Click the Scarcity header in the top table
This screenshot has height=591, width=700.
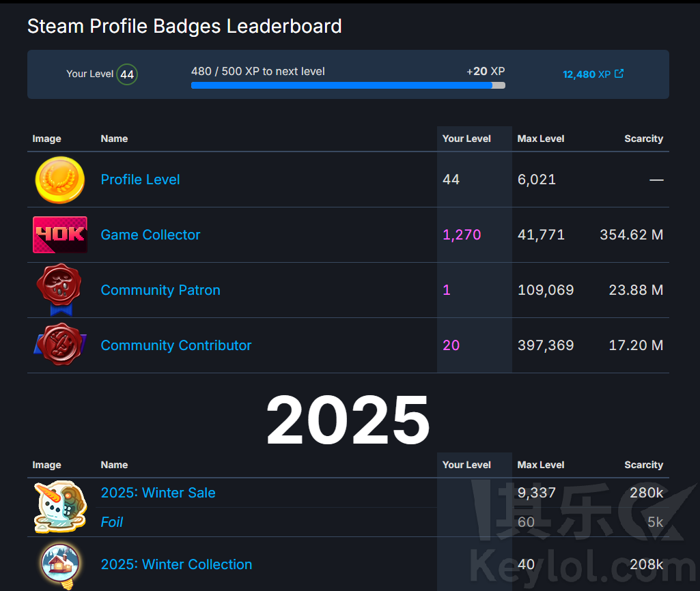coord(643,139)
